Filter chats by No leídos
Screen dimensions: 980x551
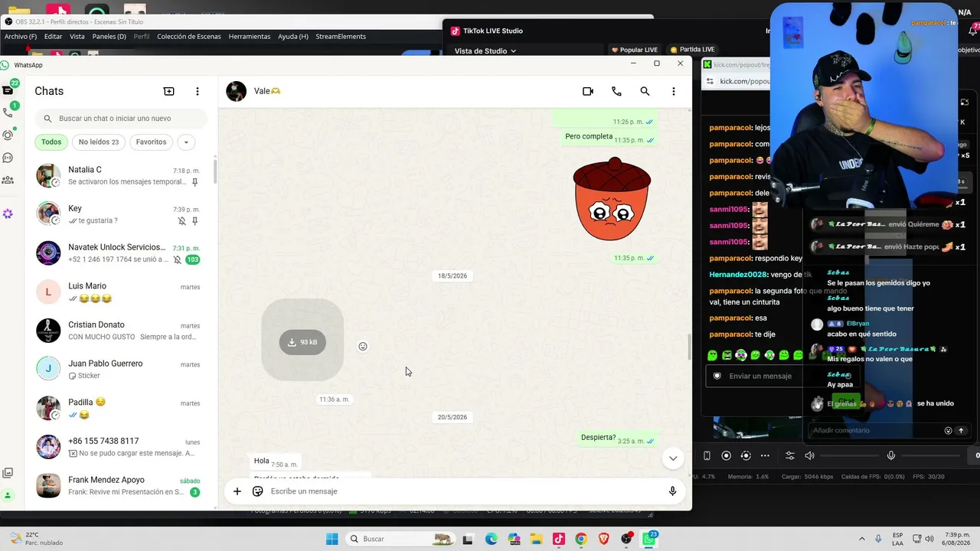pyautogui.click(x=99, y=142)
